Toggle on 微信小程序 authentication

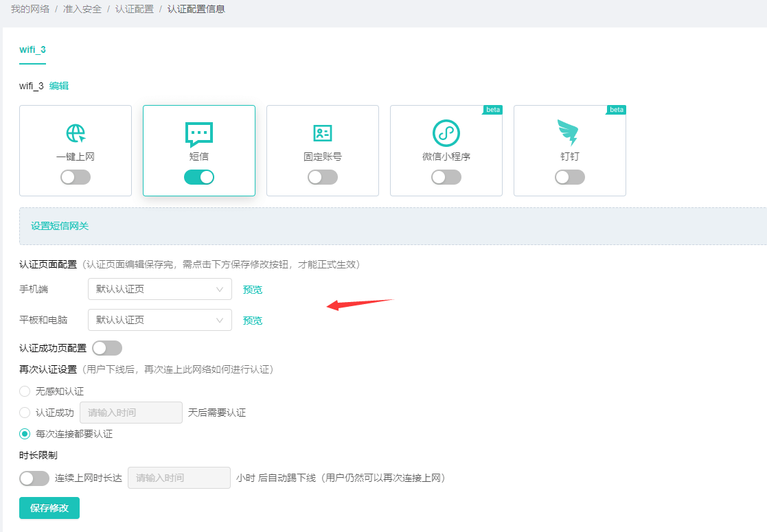[446, 177]
